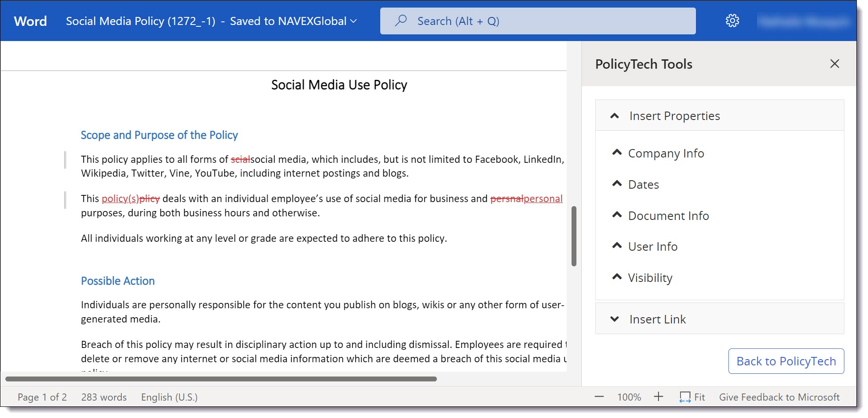
Task: Open the Search box via magnifier icon
Action: coord(400,21)
